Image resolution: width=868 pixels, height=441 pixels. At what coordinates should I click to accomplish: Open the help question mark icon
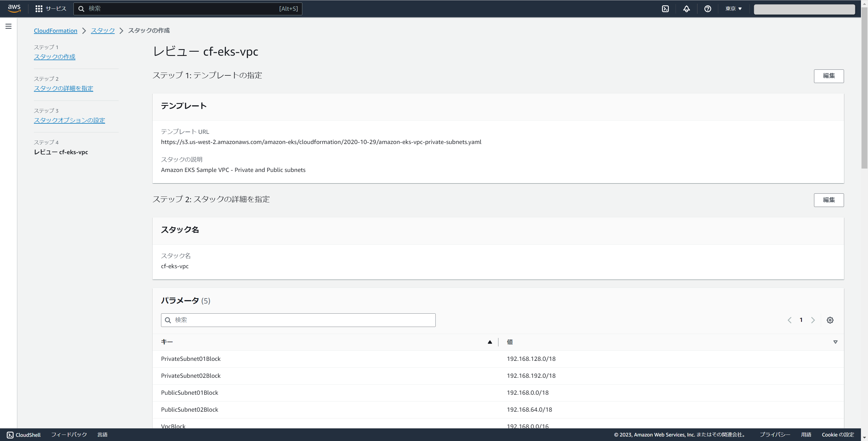[708, 9]
